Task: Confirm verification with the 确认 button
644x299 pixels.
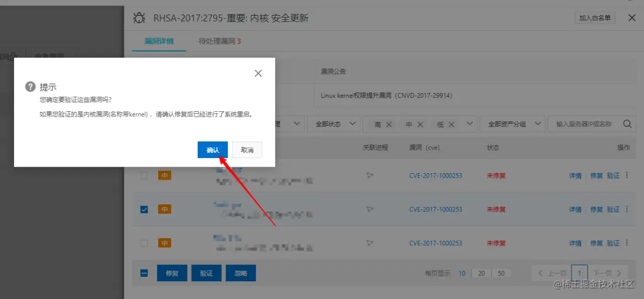Action: 213,150
